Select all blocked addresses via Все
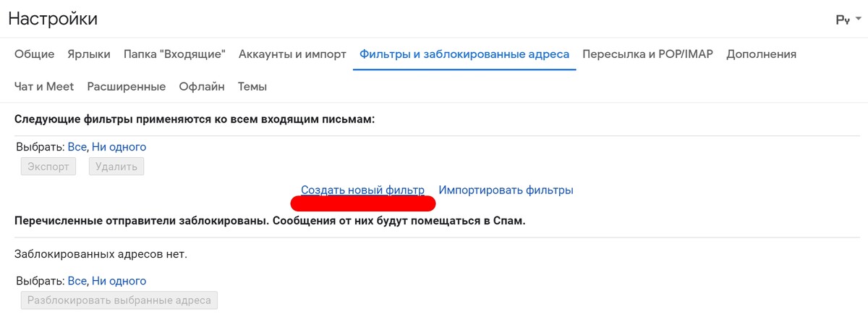 (x=77, y=281)
